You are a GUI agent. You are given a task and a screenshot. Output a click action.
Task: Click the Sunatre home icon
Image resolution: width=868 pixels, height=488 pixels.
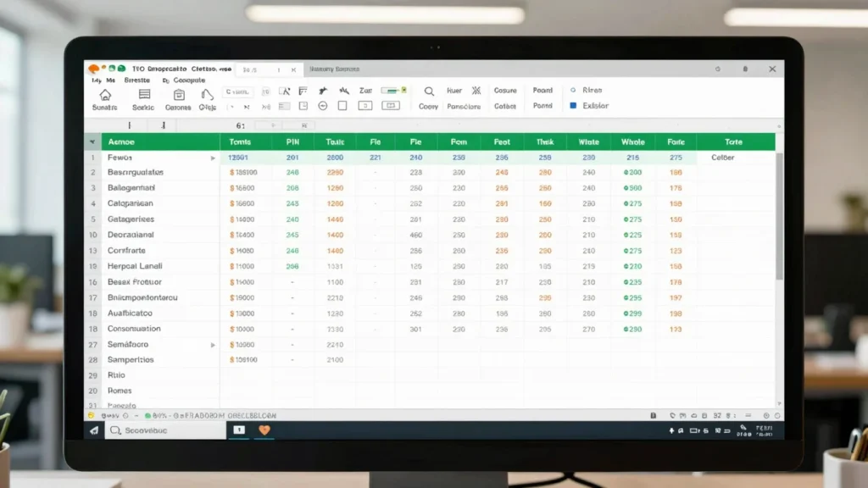click(105, 95)
